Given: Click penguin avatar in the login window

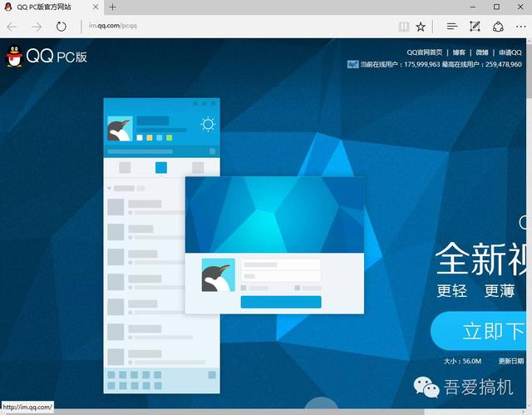Looking at the screenshot, I should pos(218,274).
